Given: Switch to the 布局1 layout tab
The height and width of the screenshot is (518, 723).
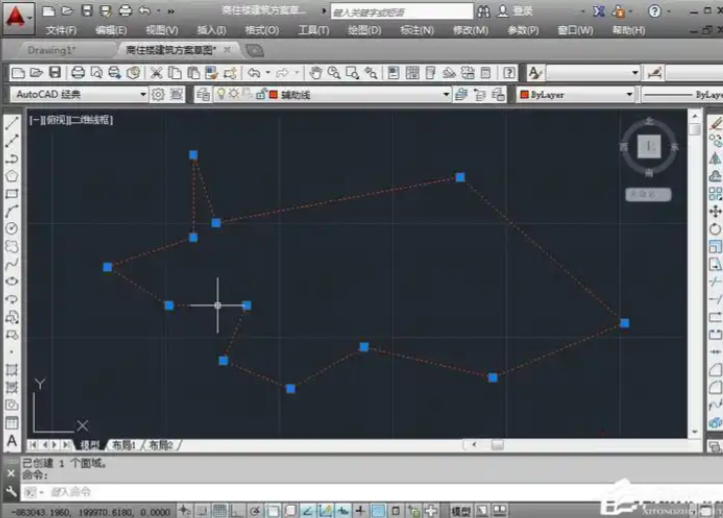Looking at the screenshot, I should 124,445.
